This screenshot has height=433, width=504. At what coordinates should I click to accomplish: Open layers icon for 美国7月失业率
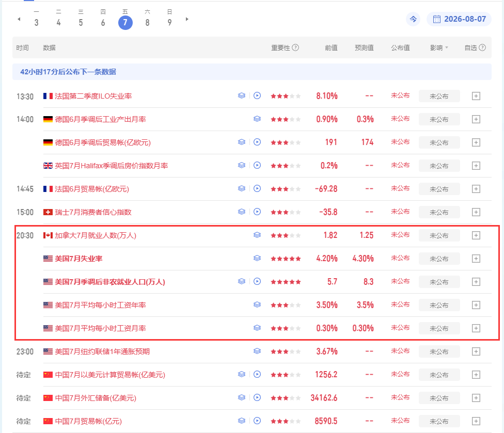257,258
